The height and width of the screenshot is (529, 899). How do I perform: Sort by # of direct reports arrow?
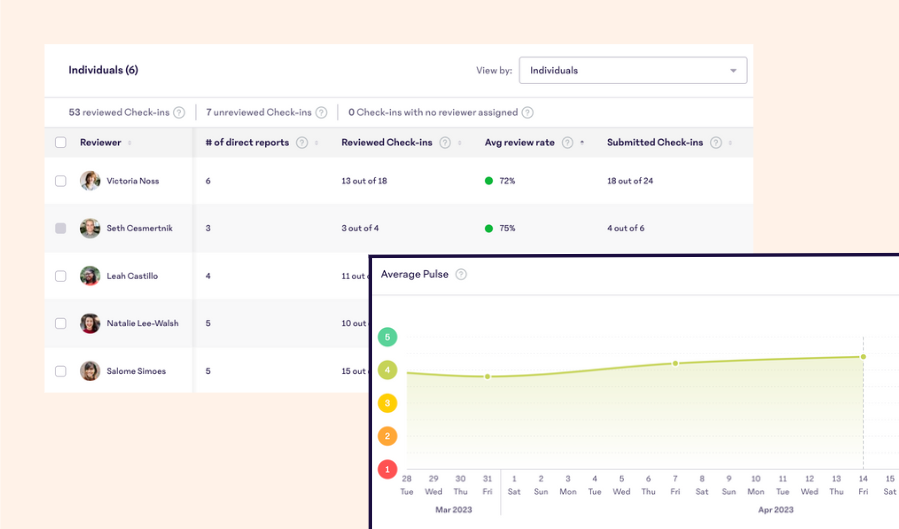click(x=316, y=143)
